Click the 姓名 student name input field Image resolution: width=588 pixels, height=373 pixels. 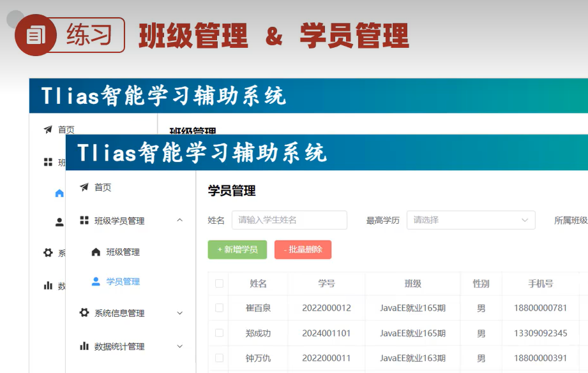[x=289, y=220]
